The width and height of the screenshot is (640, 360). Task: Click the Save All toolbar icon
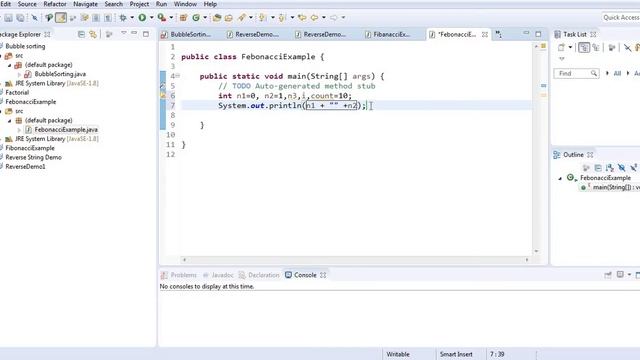pos(20,18)
